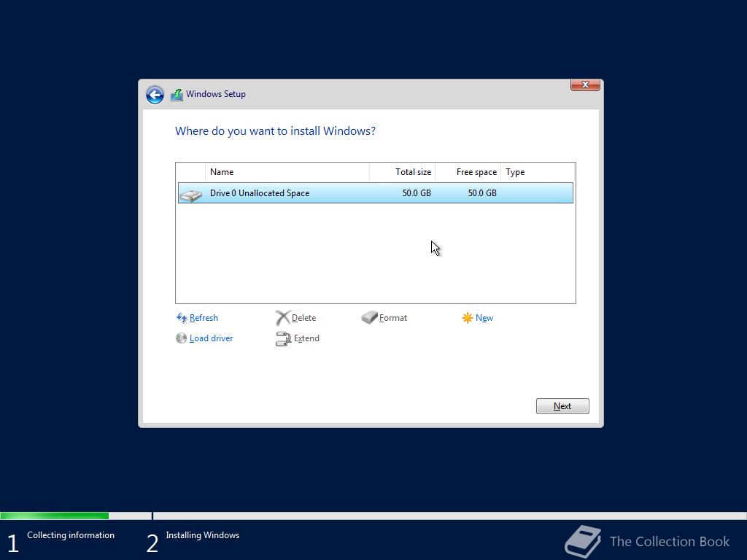Click the Total size column header
Image resolution: width=747 pixels, height=560 pixels.
tap(403, 172)
